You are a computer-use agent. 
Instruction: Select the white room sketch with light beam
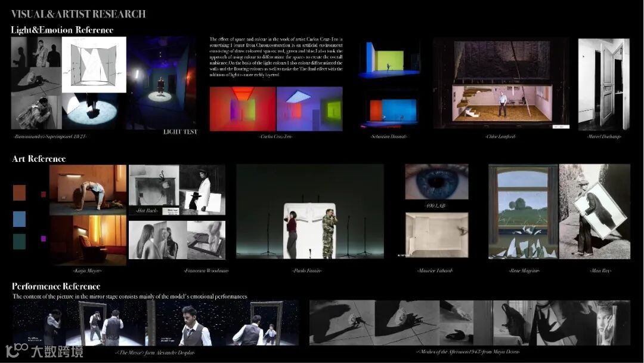tap(94, 64)
